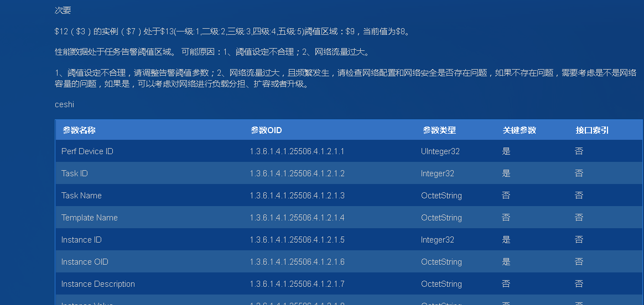Click OctetString type in Task Name row

pos(442,196)
